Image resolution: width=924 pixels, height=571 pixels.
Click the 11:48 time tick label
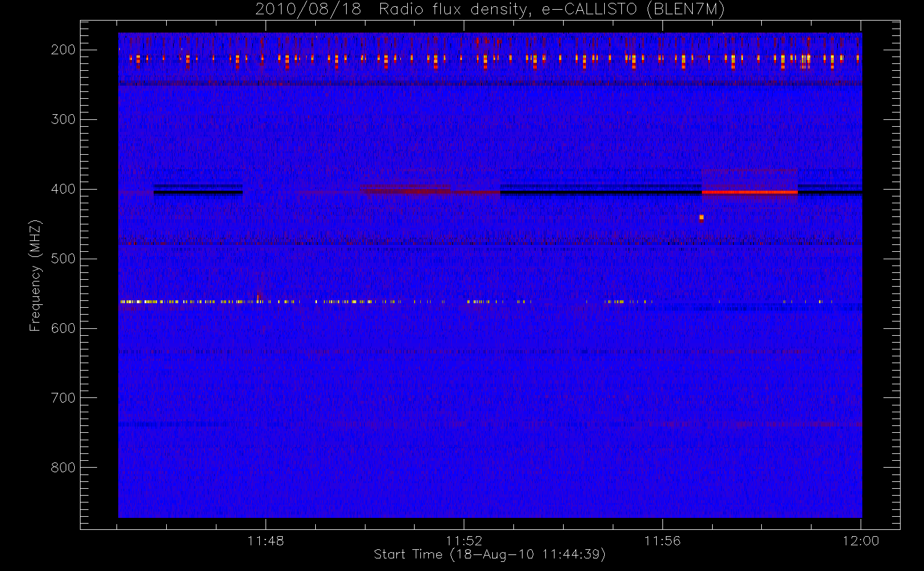tap(266, 541)
